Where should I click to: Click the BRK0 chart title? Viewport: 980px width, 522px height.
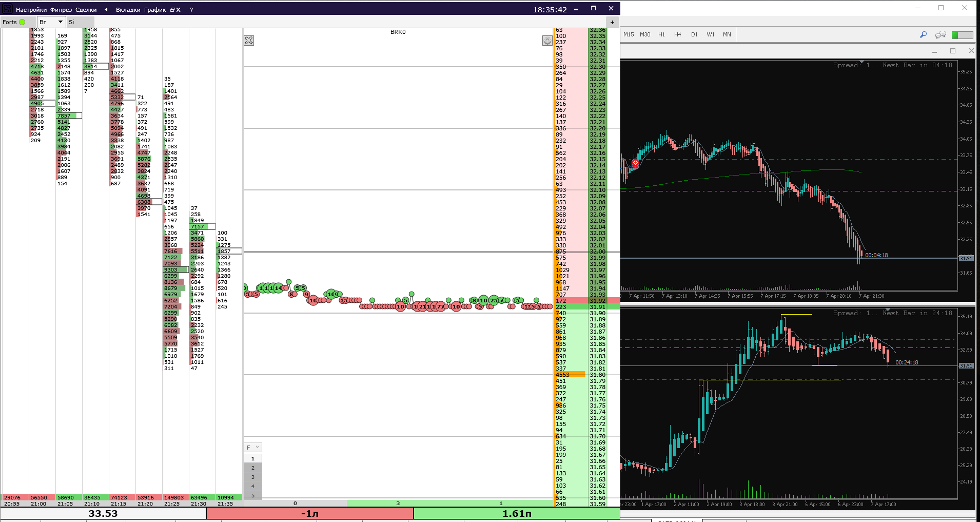(x=398, y=32)
